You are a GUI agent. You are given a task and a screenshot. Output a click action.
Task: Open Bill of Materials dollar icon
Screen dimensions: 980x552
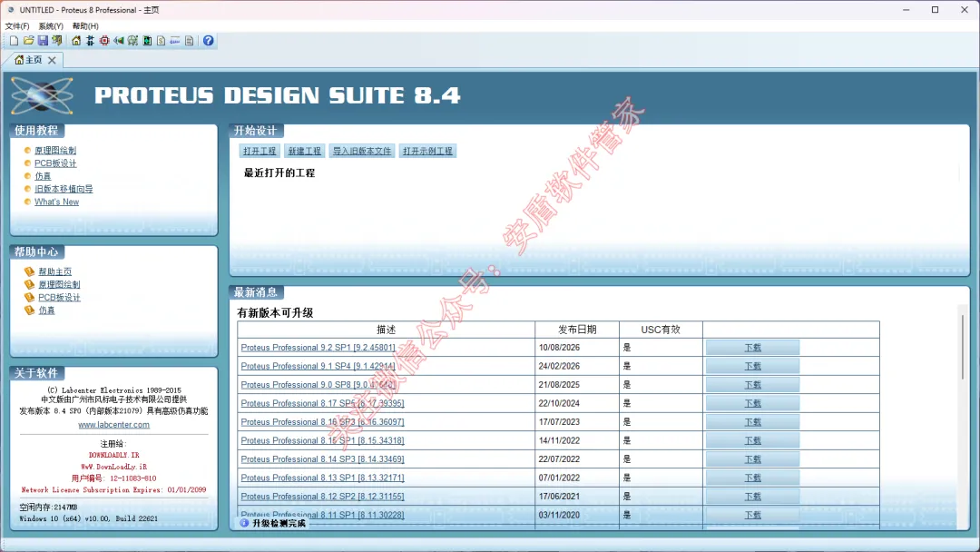click(x=162, y=41)
